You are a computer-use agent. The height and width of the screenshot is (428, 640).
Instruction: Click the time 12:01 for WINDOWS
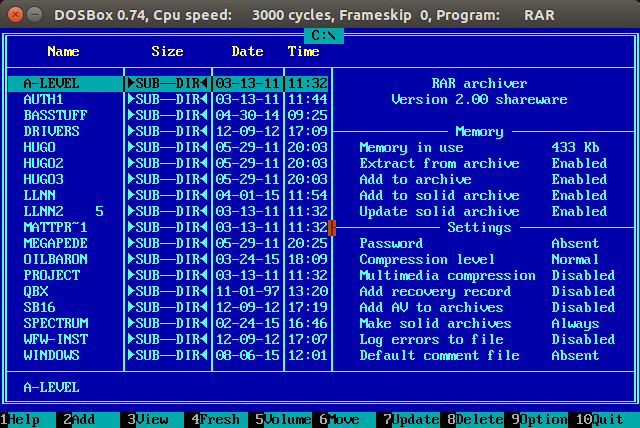point(307,355)
